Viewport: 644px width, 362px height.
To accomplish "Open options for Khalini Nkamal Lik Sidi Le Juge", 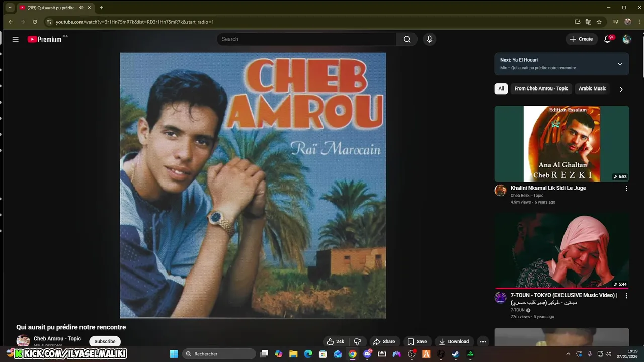I will 626,189.
